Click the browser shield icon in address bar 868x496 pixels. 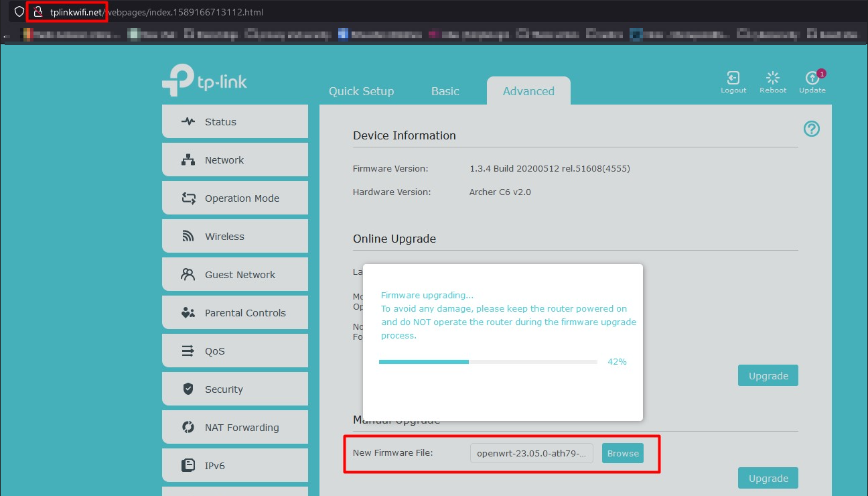click(19, 12)
